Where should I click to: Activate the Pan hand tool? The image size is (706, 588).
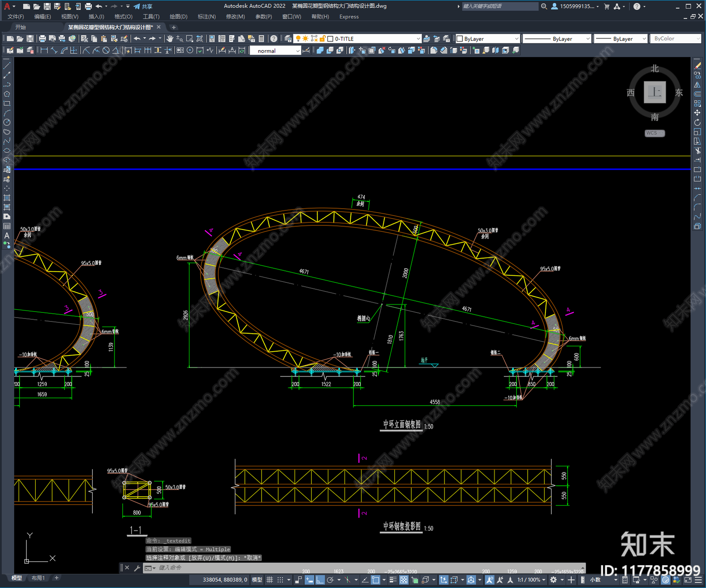point(170,39)
